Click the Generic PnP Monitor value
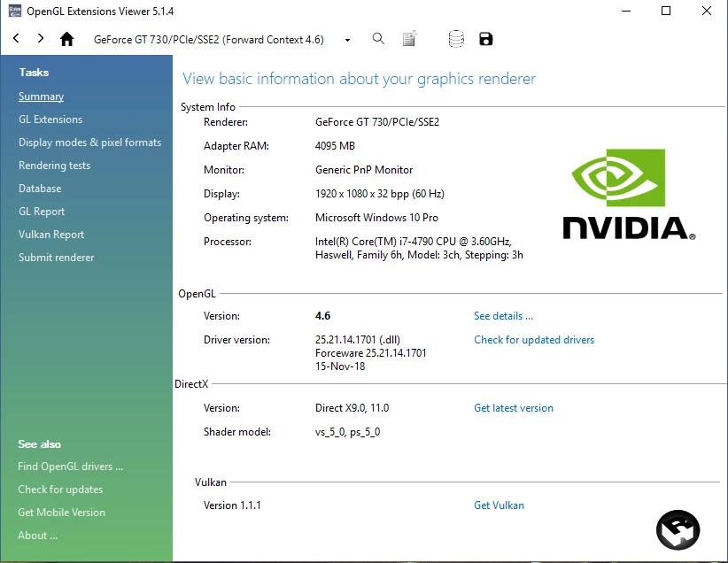Image resolution: width=728 pixels, height=563 pixels. pos(364,170)
